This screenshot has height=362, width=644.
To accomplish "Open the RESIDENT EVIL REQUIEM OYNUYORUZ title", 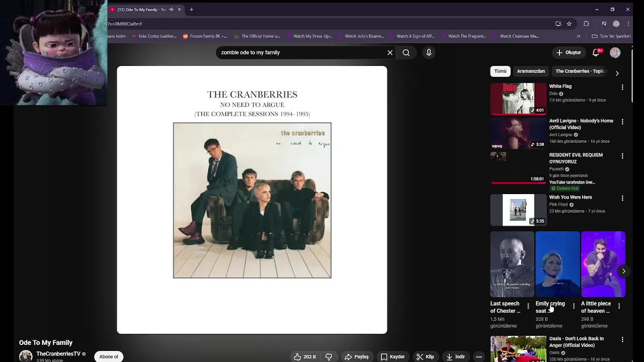I will 576,158.
